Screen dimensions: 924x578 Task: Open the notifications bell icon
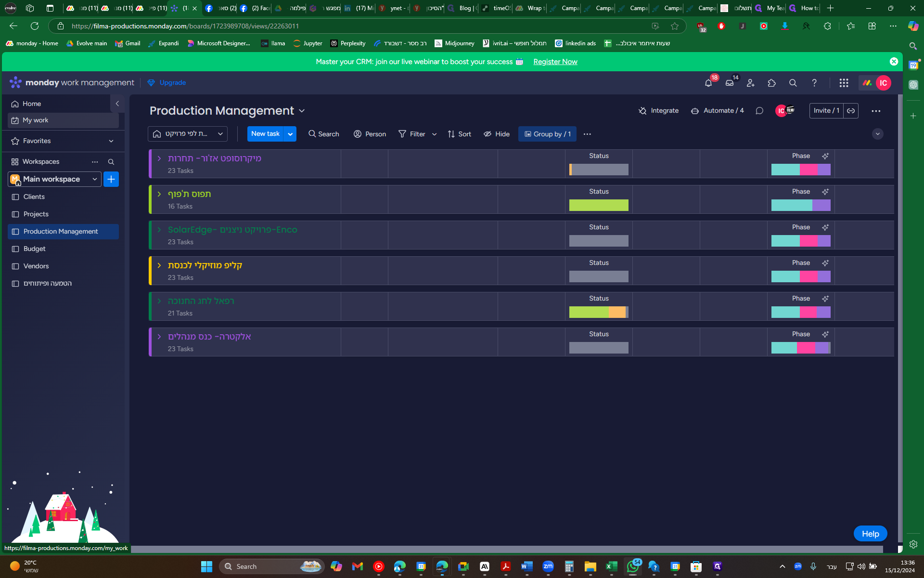tap(708, 83)
